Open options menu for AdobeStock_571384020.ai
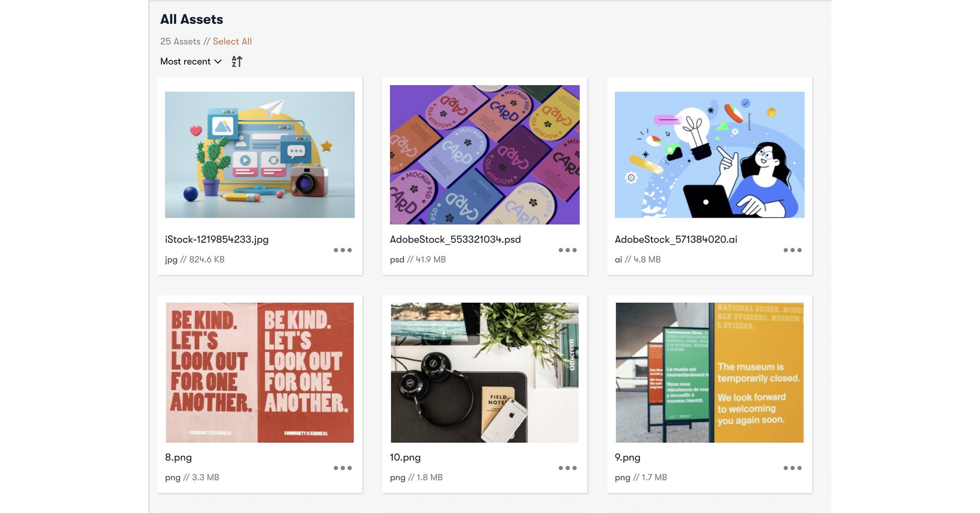Viewport: 980px width, 513px height. 792,250
